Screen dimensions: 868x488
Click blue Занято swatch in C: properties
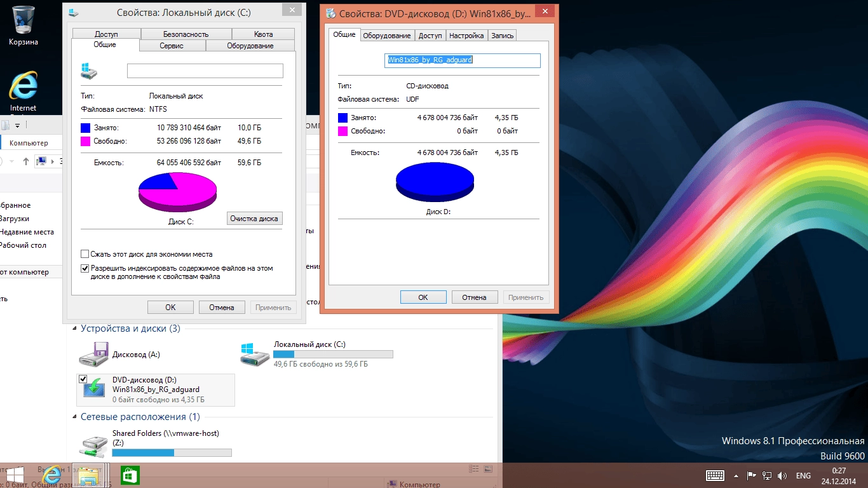tap(86, 128)
